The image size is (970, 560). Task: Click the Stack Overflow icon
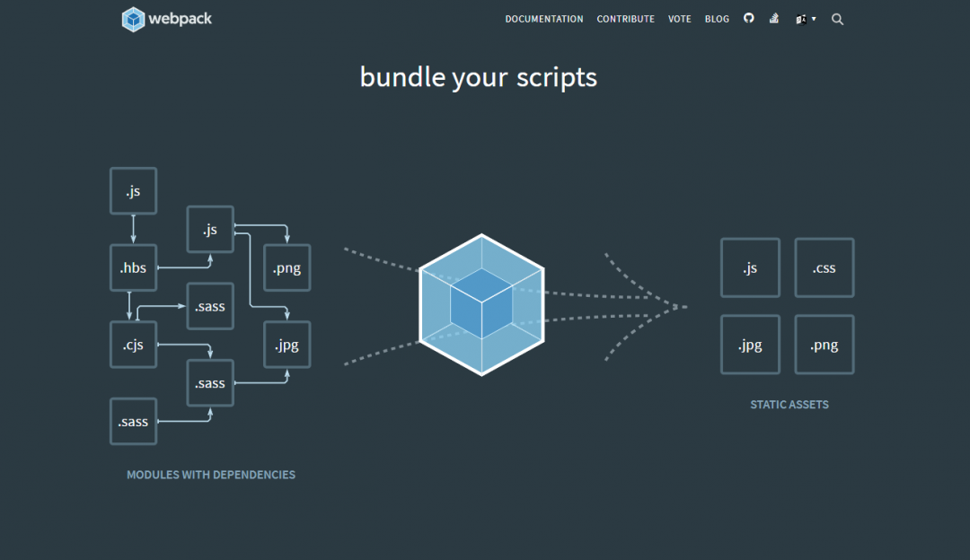coord(773,18)
